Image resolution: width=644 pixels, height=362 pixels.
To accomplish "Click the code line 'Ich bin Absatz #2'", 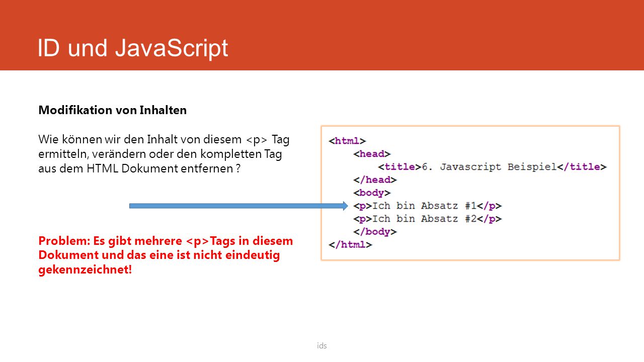I will (x=428, y=219).
